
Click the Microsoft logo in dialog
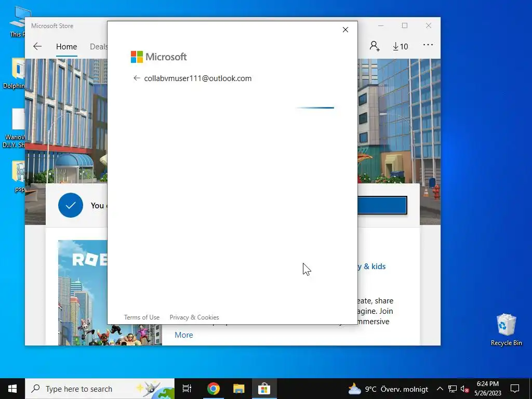tap(159, 57)
